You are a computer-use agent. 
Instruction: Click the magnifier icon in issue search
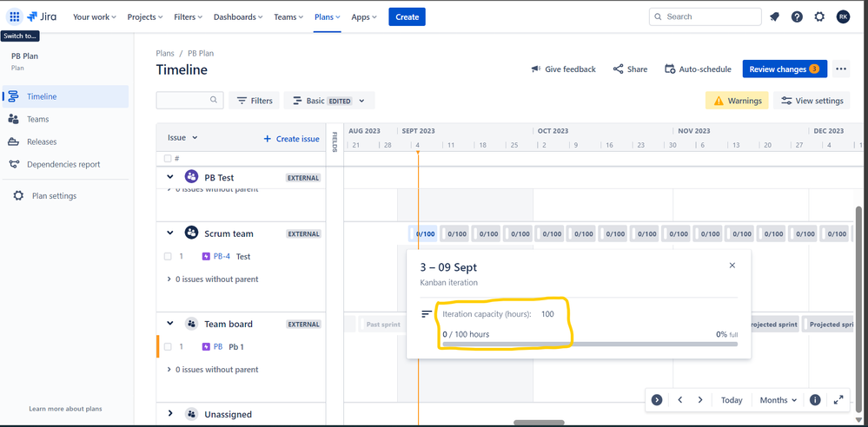214,100
